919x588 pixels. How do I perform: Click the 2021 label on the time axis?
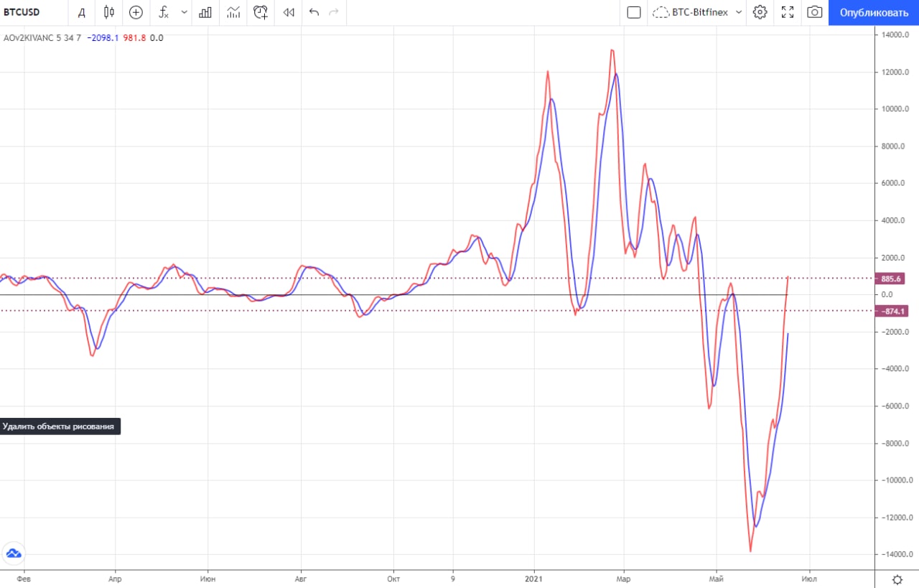(x=533, y=577)
